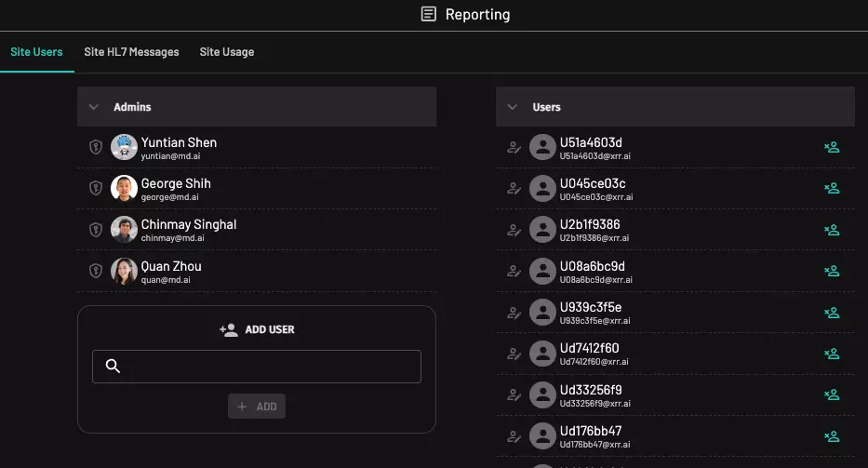This screenshot has height=468, width=868.
Task: Click edit-user icon beside Ud7412f60
Action: [x=514, y=354]
